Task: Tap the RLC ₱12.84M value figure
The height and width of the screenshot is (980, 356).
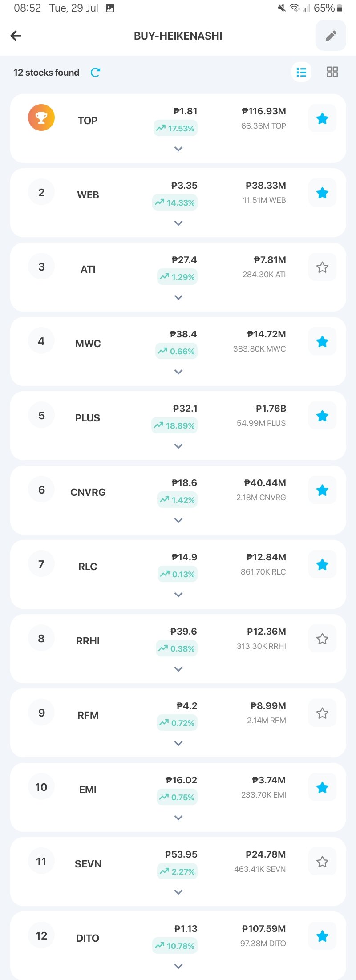Action: click(x=266, y=557)
